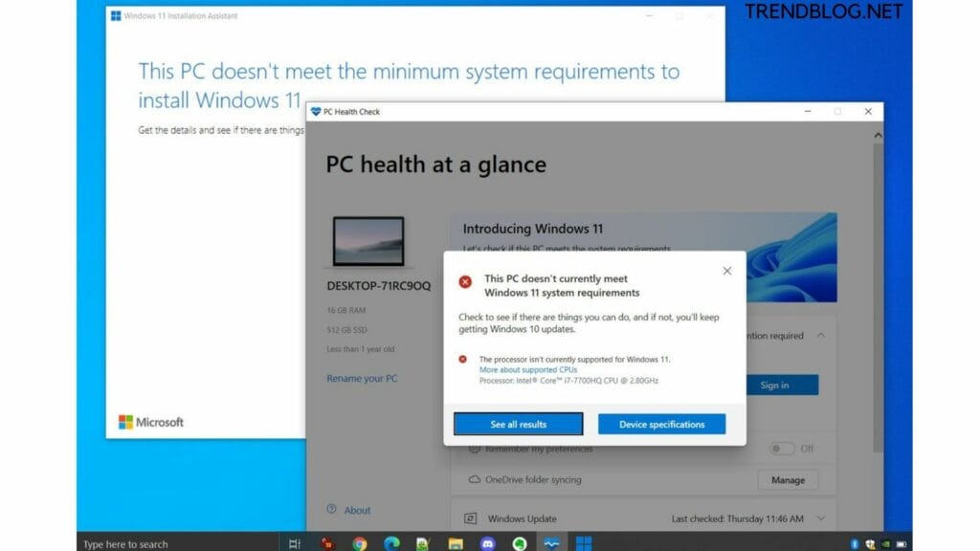
Task: Click the PC Health Check scrollbar up arrow
Action: (878, 135)
